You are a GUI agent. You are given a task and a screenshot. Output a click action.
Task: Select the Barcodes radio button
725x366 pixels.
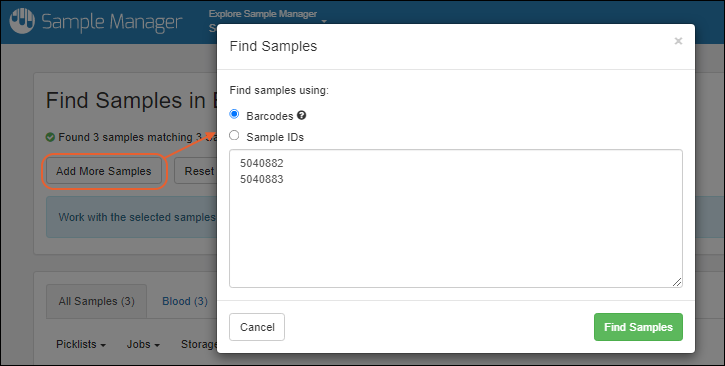coord(234,114)
